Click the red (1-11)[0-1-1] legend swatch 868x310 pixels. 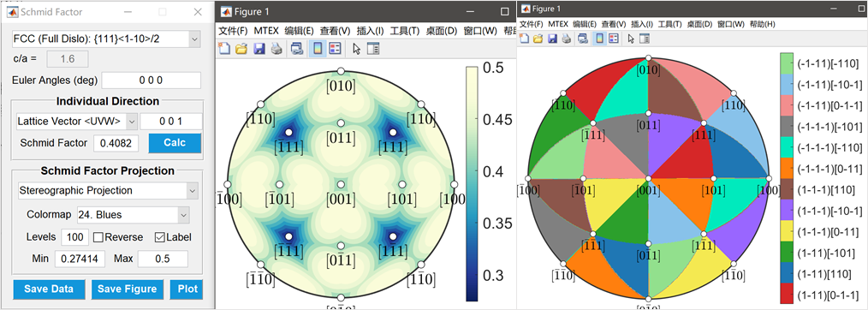pyautogui.click(x=787, y=294)
